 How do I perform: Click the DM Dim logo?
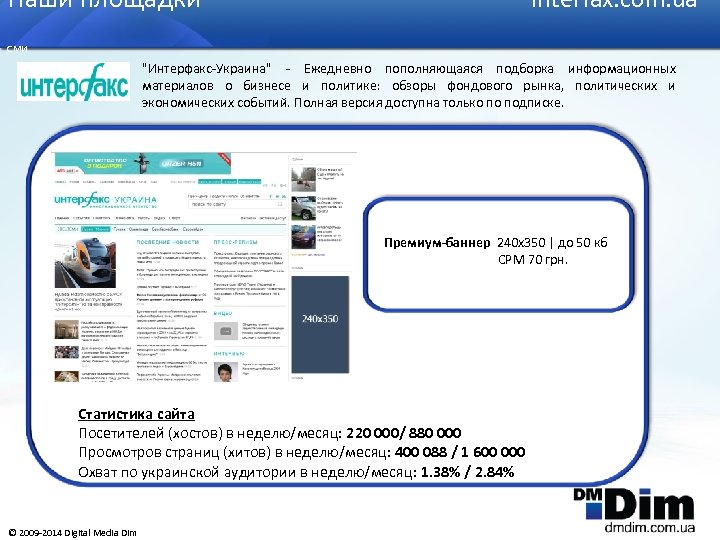click(634, 505)
